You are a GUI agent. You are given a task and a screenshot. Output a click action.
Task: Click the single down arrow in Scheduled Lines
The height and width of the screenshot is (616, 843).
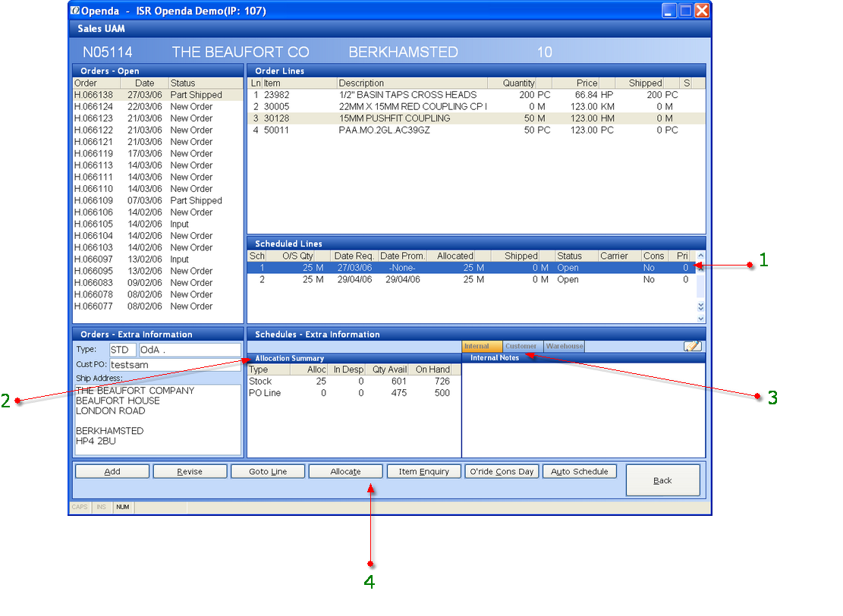pyautogui.click(x=700, y=318)
